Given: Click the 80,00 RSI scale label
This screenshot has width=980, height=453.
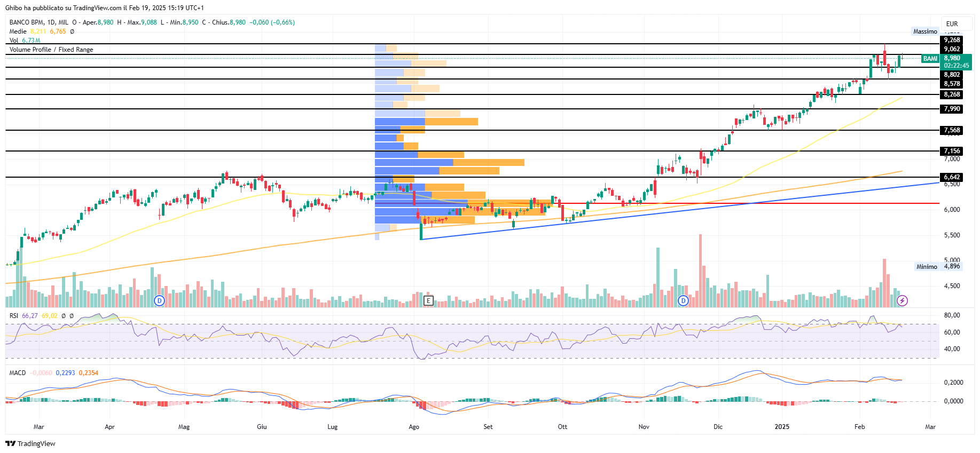Looking at the screenshot, I should (x=952, y=315).
